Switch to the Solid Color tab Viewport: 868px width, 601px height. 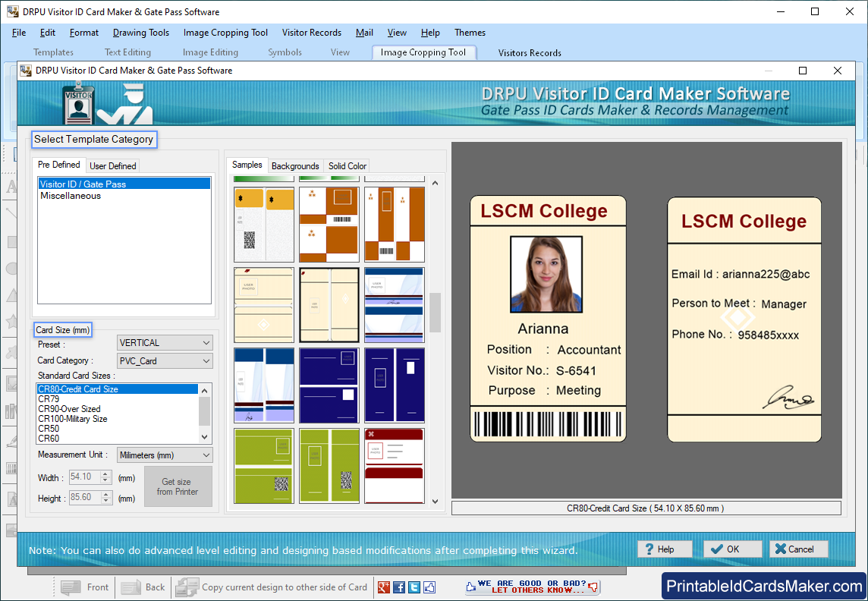[347, 166]
